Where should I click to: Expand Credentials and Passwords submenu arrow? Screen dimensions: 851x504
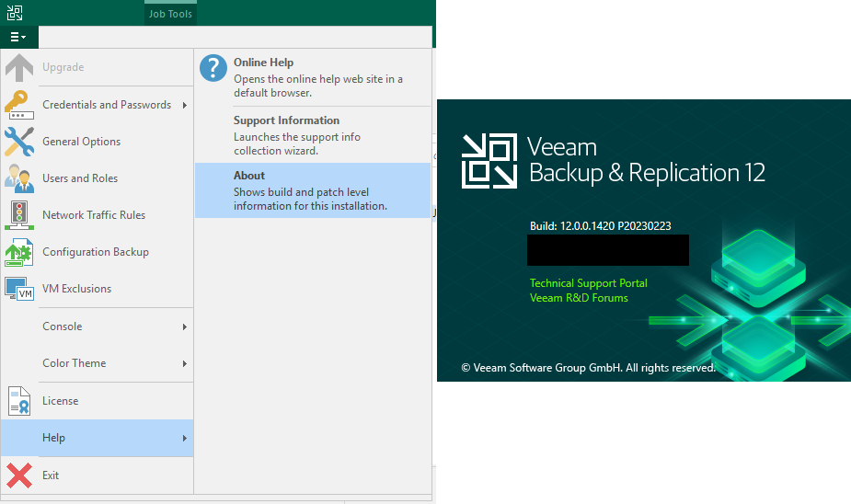[x=185, y=105]
